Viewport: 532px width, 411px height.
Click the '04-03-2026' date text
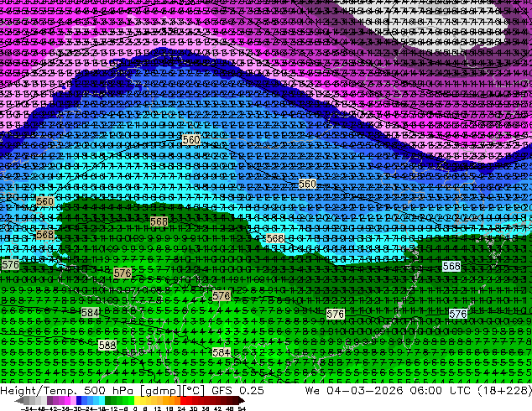[364, 390]
